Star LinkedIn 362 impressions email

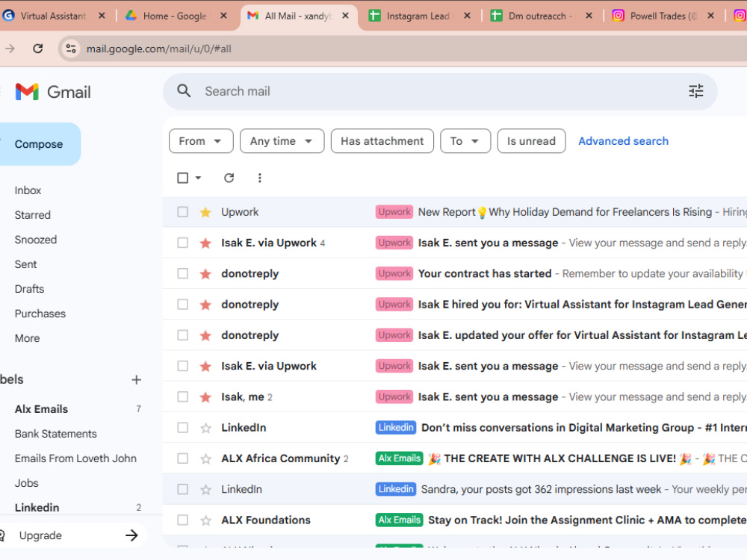click(205, 489)
